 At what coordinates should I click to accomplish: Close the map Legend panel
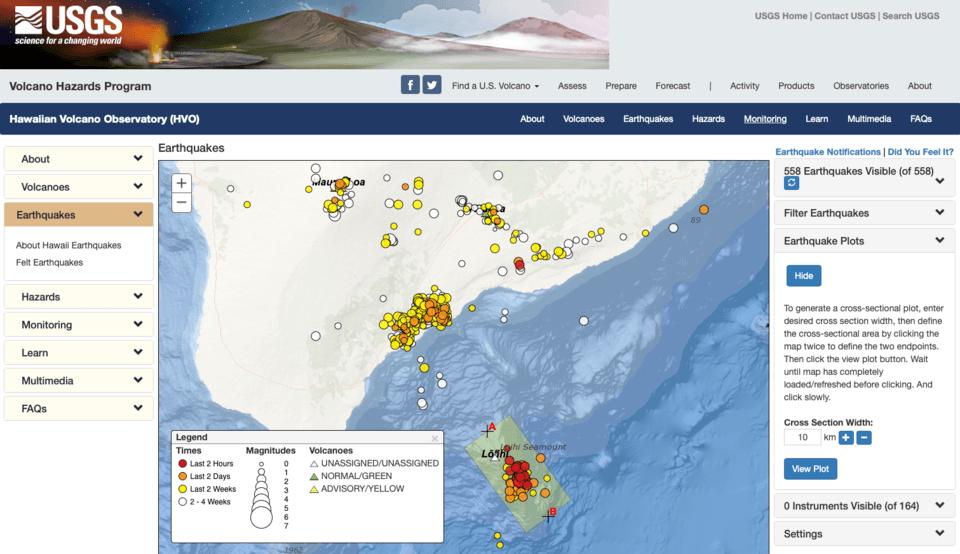click(435, 438)
